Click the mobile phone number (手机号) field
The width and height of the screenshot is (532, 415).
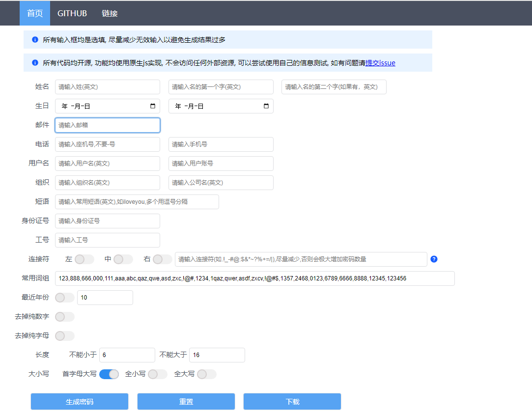pos(221,144)
